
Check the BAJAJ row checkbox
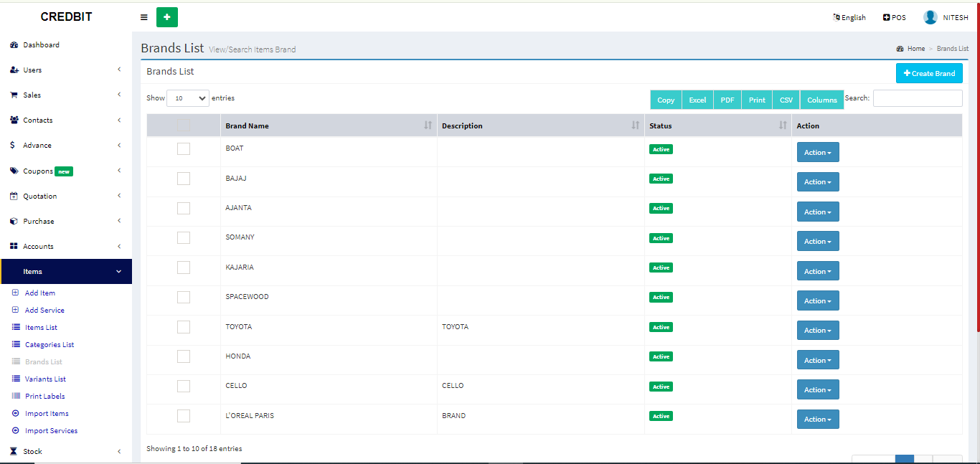click(184, 179)
